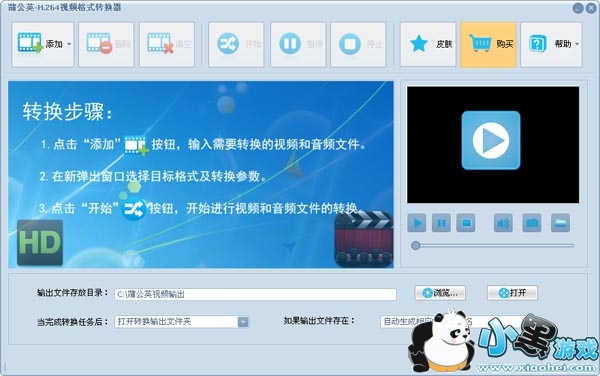Pause conversion with the 暂停 button

298,44
